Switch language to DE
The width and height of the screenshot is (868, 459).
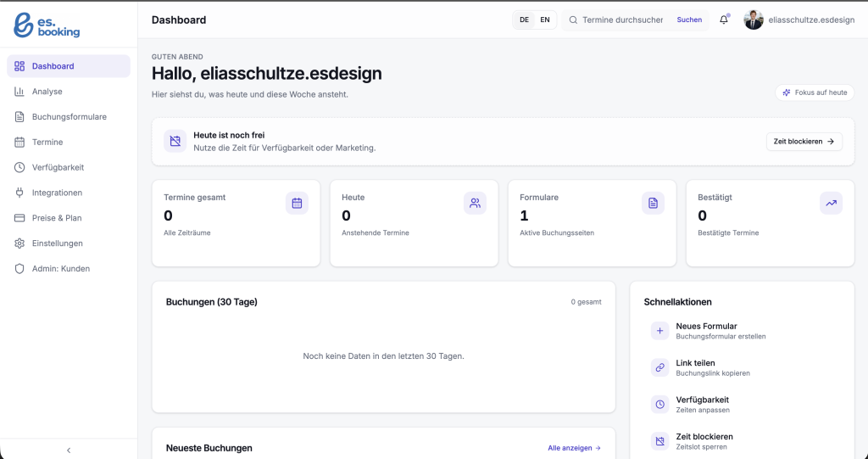point(524,20)
